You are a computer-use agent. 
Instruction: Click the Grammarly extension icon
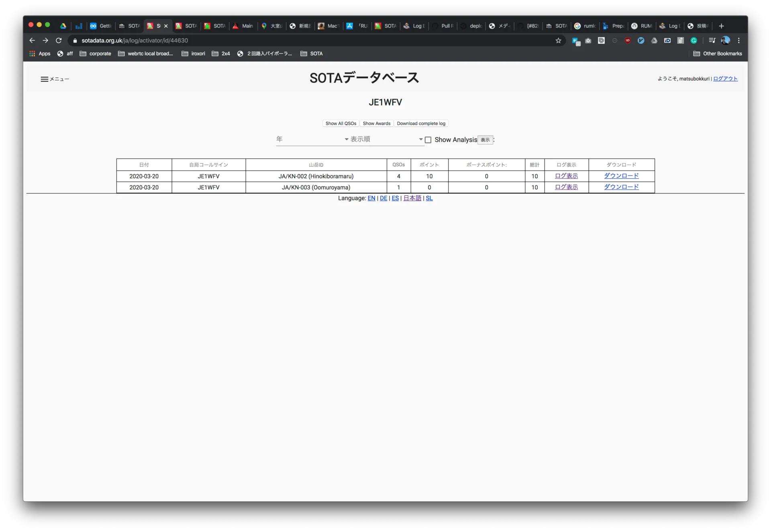click(x=693, y=41)
